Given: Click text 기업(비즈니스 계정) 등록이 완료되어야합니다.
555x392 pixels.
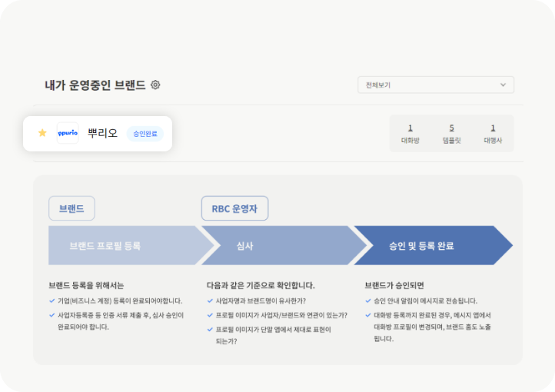Looking at the screenshot, I should coord(120,301).
